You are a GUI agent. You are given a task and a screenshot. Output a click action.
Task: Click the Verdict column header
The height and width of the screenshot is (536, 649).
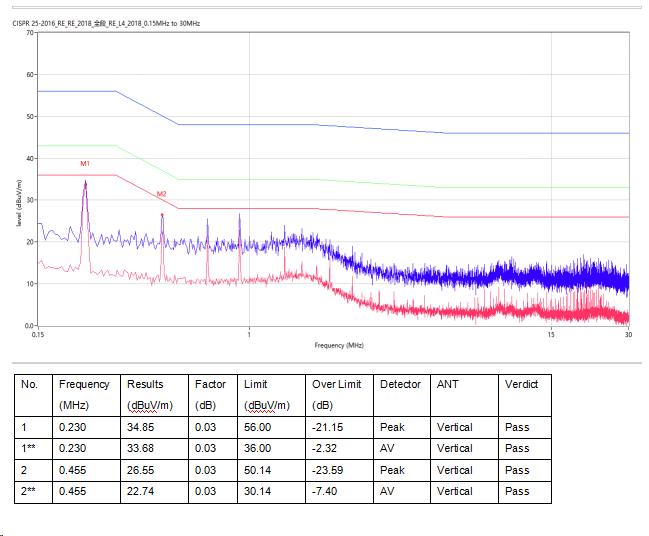pyautogui.click(x=521, y=384)
